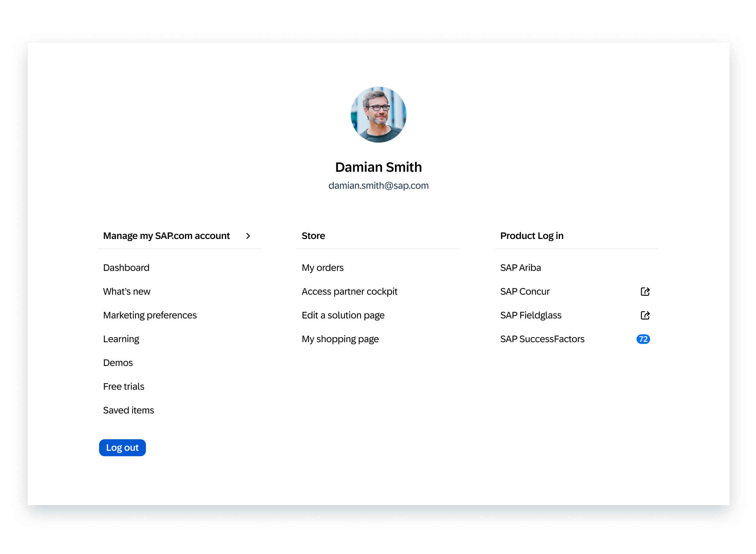Log in to SAP Ariba
The image size is (756, 554).
pyautogui.click(x=521, y=268)
